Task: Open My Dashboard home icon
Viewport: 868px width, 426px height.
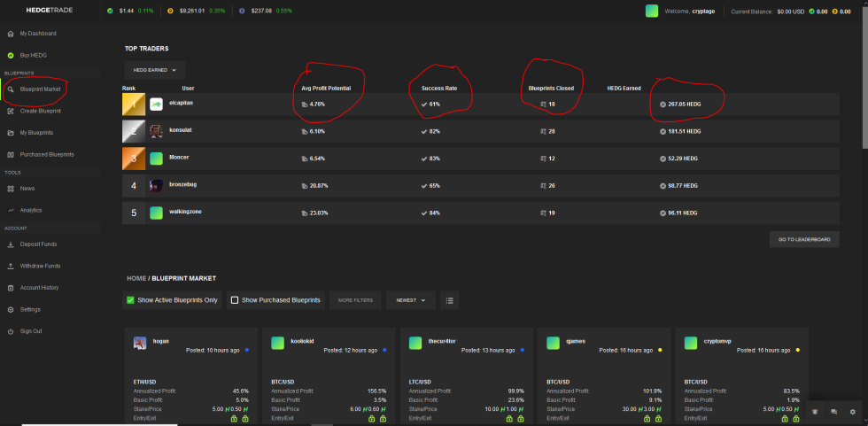Action: coord(11,35)
